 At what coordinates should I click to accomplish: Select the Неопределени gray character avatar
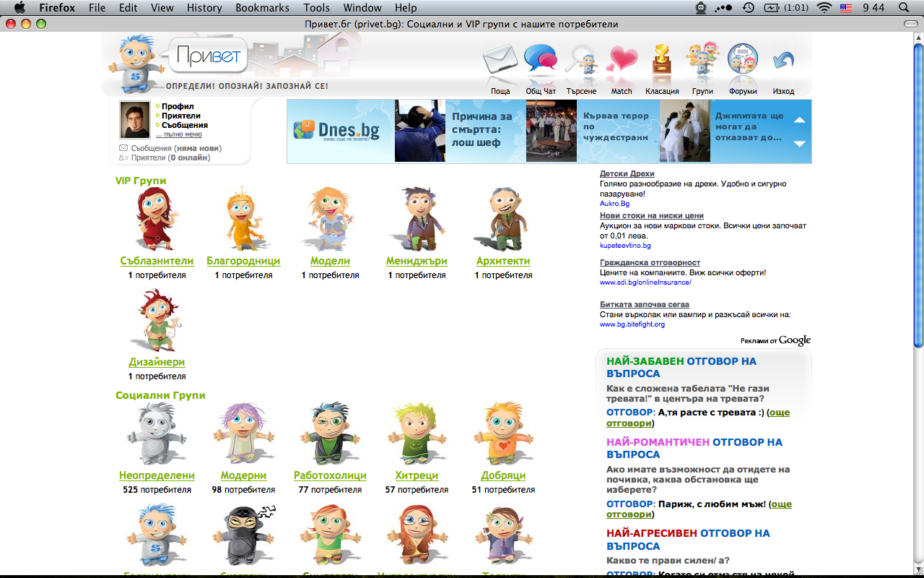[157, 434]
